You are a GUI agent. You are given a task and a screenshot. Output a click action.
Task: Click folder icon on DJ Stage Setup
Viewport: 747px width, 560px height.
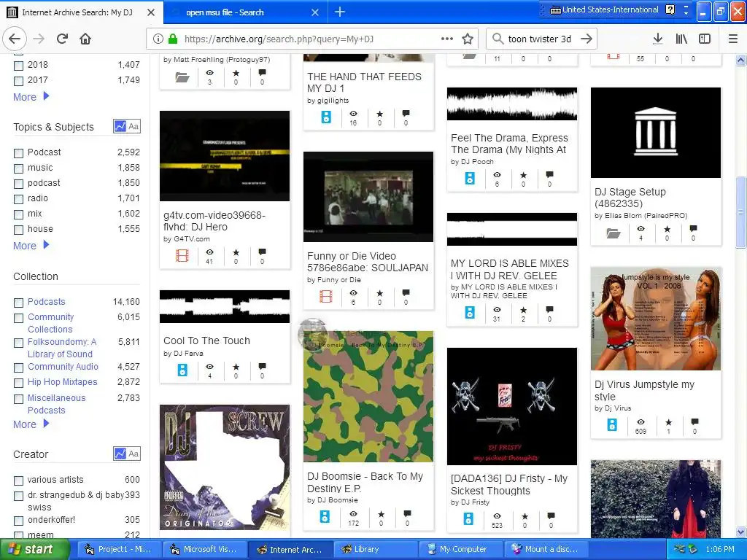613,233
